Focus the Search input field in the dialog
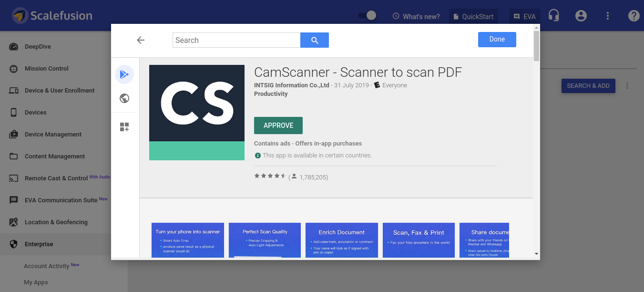This screenshot has width=644, height=292. click(x=236, y=40)
